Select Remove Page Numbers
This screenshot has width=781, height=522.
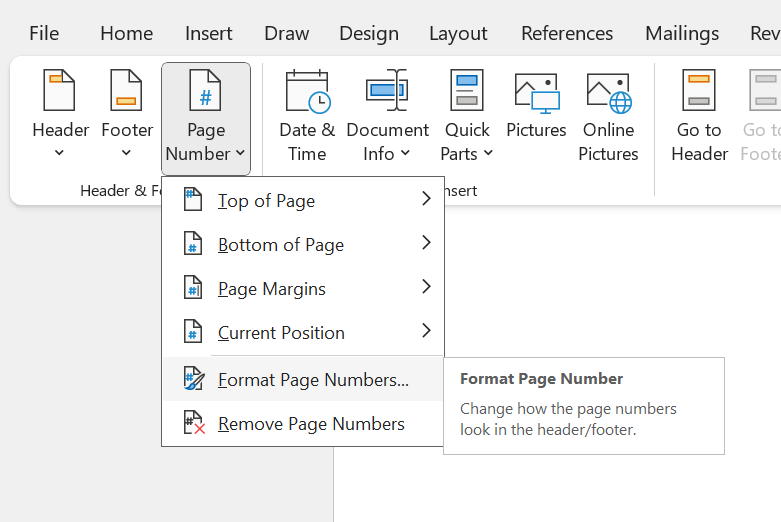[x=303, y=423]
